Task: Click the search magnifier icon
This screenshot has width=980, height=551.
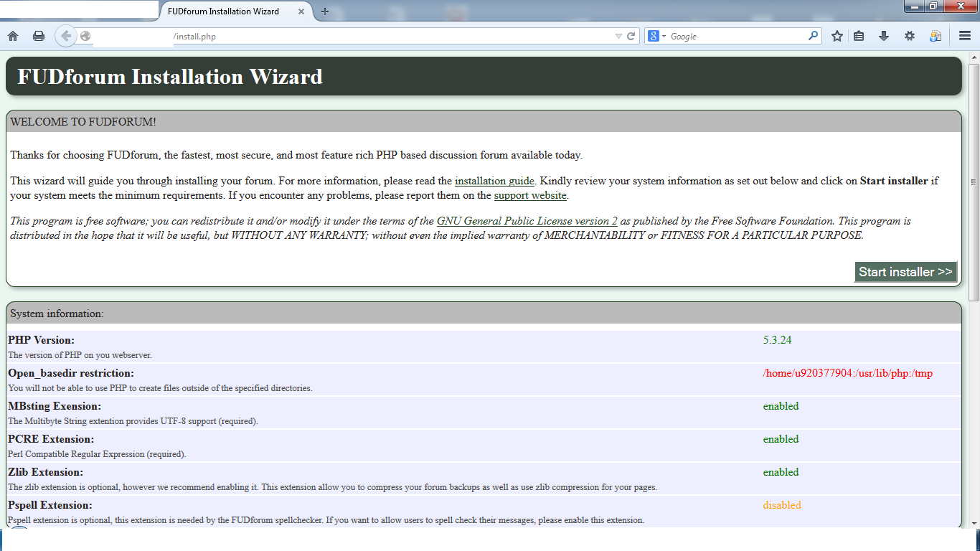Action: [x=813, y=35]
